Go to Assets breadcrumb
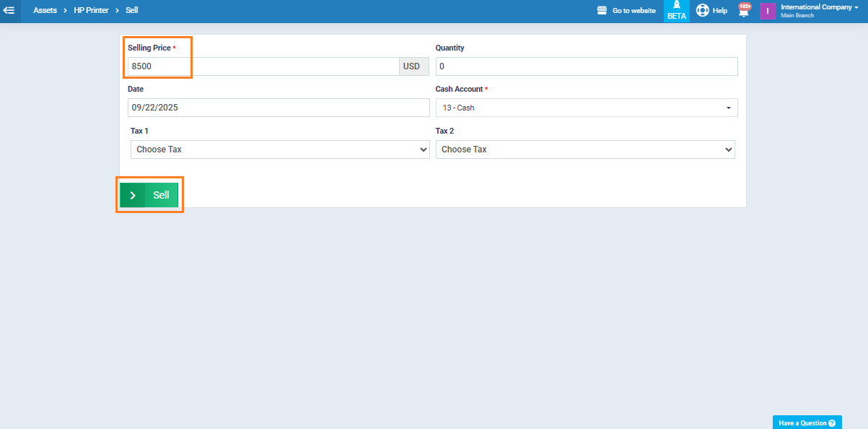The height and width of the screenshot is (429, 868). (45, 11)
